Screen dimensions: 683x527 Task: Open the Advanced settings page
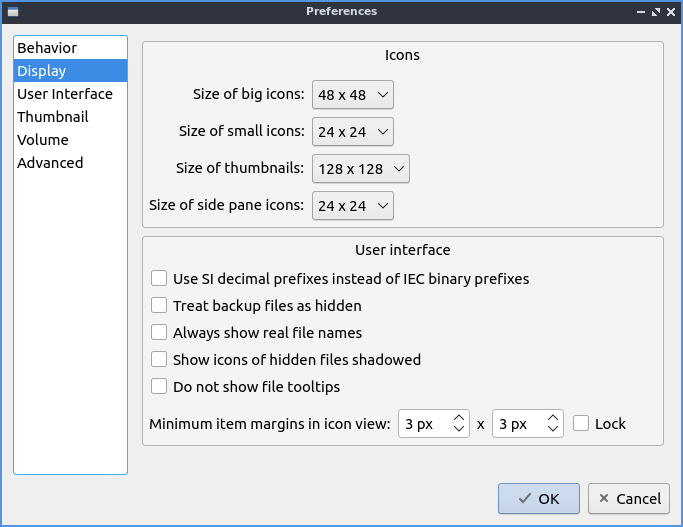coord(50,163)
